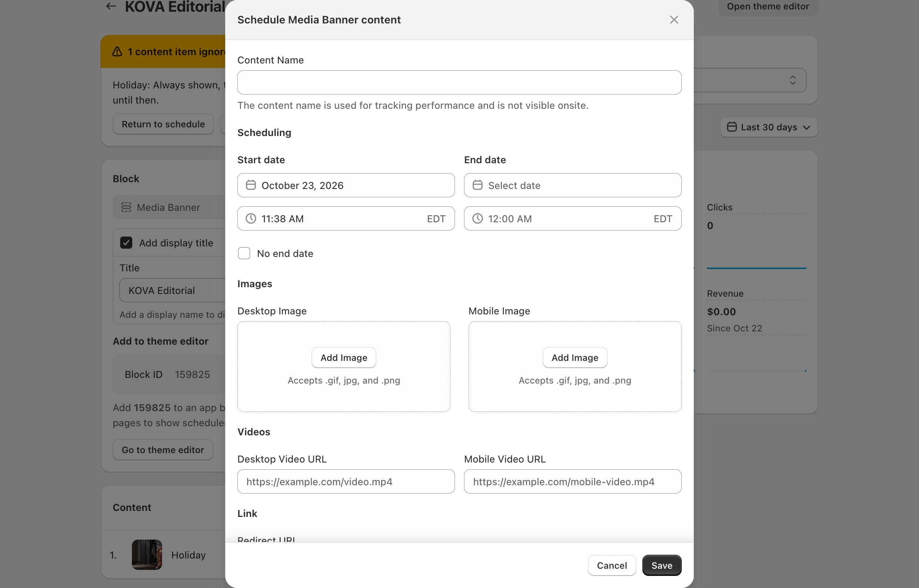The width and height of the screenshot is (919, 588).
Task: Click Open theme editor button in background
Action: click(x=768, y=6)
